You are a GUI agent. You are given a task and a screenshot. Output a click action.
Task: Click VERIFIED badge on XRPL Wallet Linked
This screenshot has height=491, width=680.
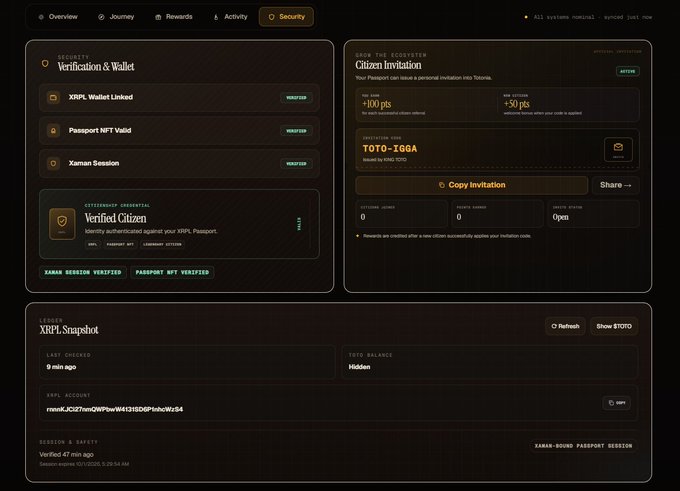click(296, 98)
